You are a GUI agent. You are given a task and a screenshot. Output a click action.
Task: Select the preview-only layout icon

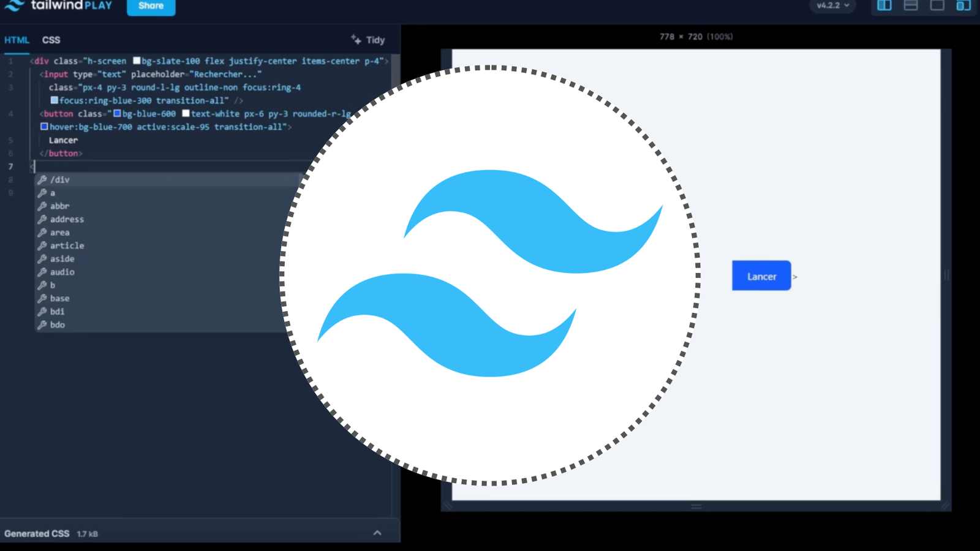click(937, 6)
